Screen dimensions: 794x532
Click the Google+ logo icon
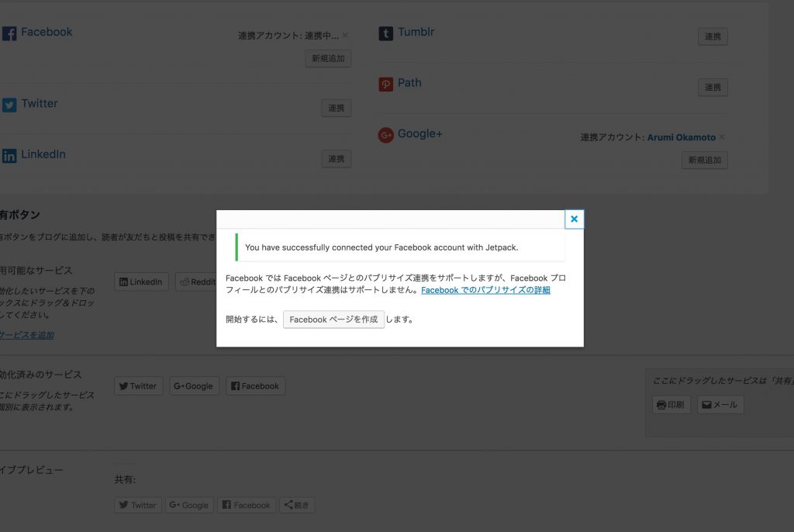tap(386, 135)
